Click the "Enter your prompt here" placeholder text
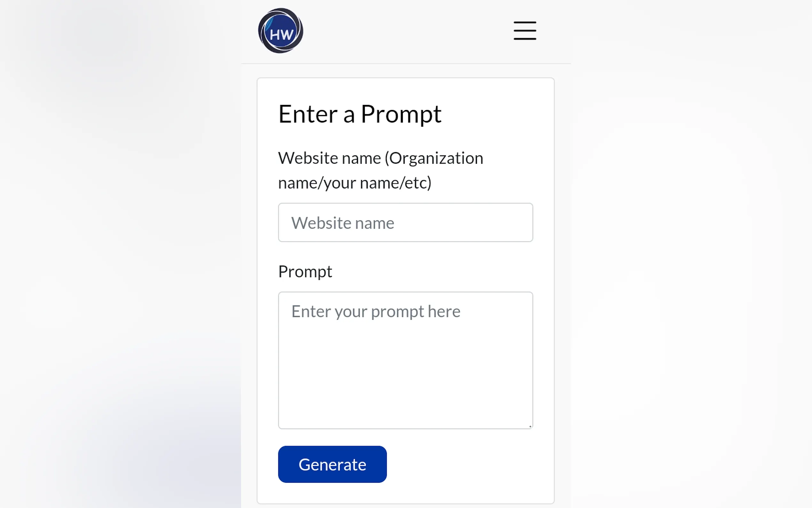The width and height of the screenshot is (812, 508). 376,312
